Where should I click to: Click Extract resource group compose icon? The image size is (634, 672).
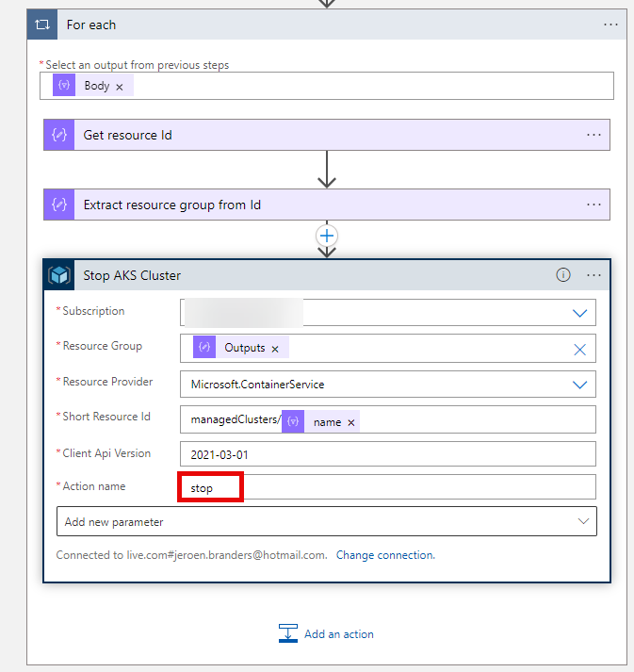[x=59, y=205]
